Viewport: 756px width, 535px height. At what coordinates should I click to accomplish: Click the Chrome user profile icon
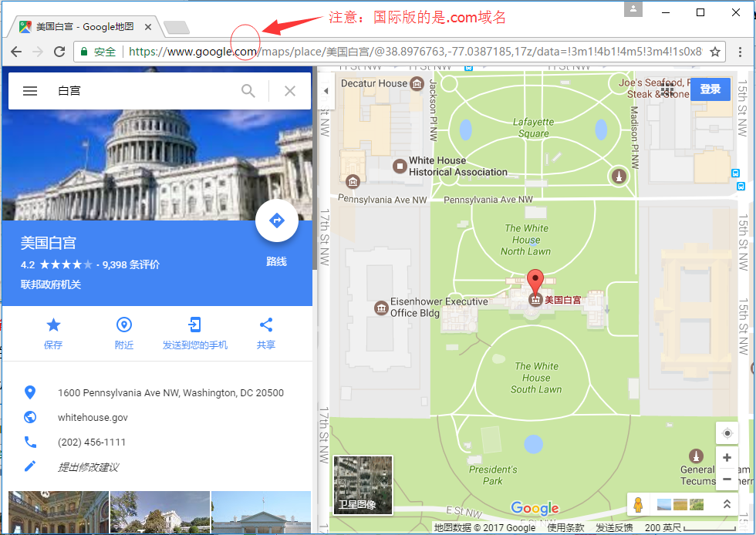click(633, 8)
